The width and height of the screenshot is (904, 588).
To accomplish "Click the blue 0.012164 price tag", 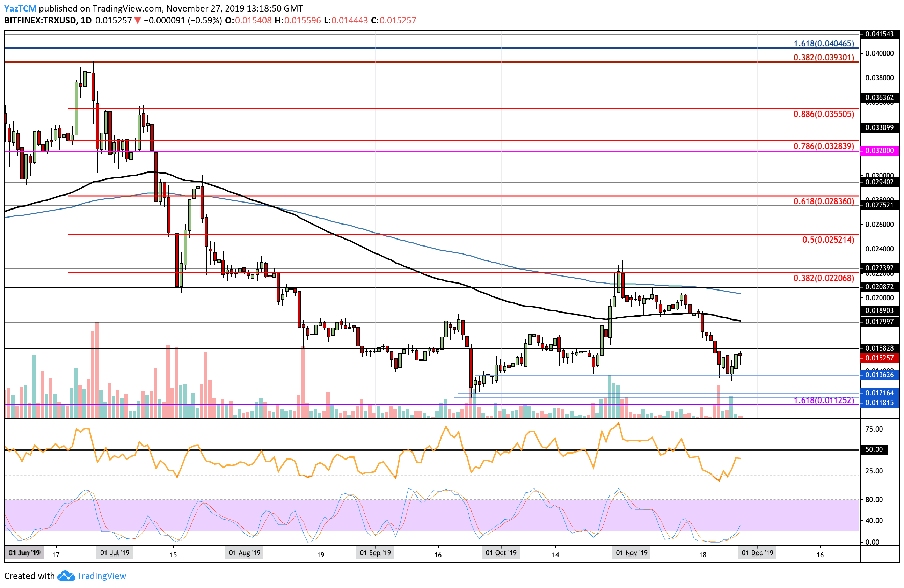I will (x=880, y=393).
